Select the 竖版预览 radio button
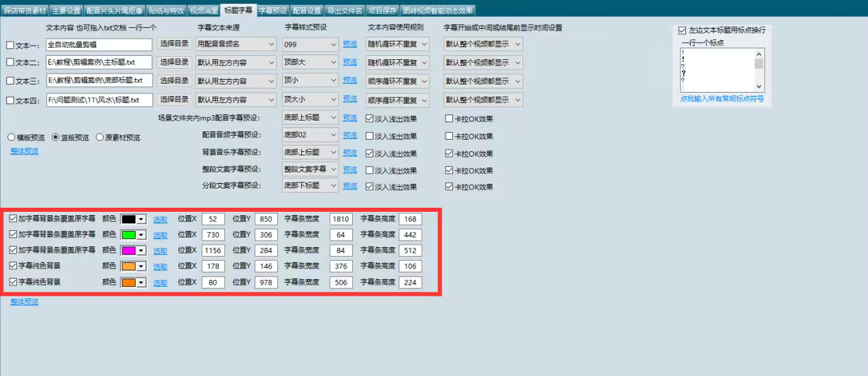Screen dimensions: 868x376 click(56, 137)
